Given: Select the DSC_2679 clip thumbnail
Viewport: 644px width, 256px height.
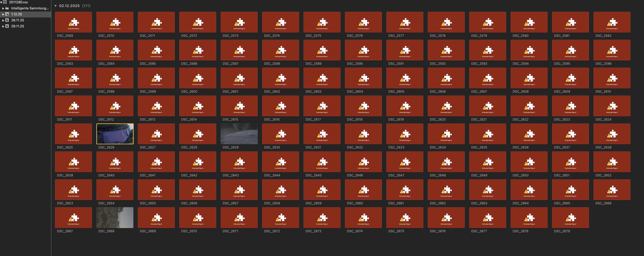Looking at the screenshot, I should click(571, 218).
